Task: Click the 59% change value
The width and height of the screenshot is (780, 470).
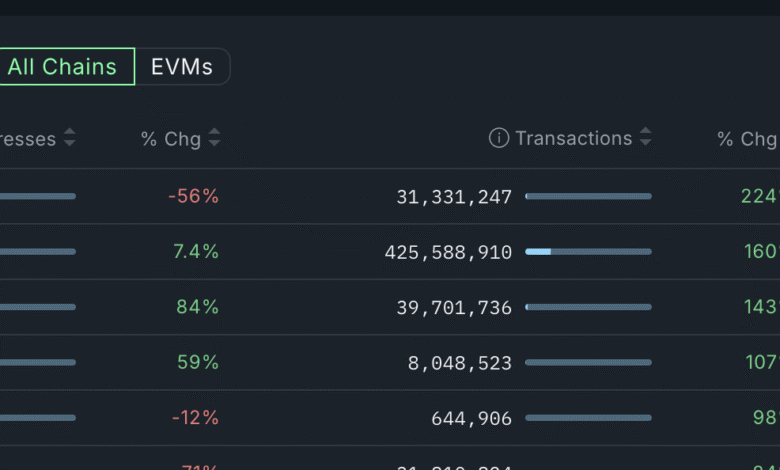Action: point(198,362)
